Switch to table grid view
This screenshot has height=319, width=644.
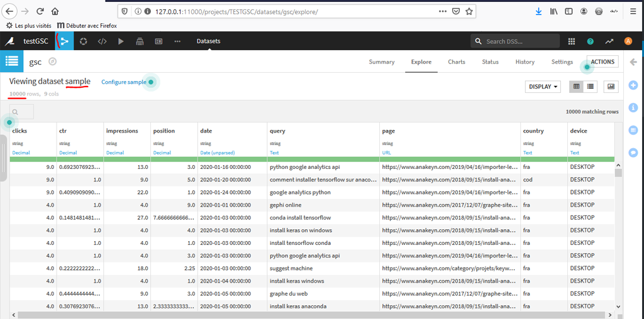576,87
